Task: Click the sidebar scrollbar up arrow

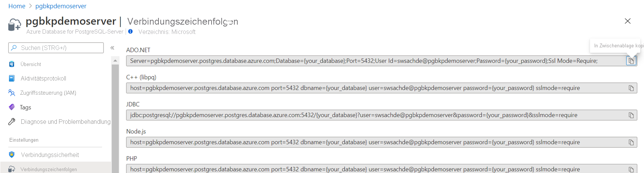Action: tap(115, 60)
